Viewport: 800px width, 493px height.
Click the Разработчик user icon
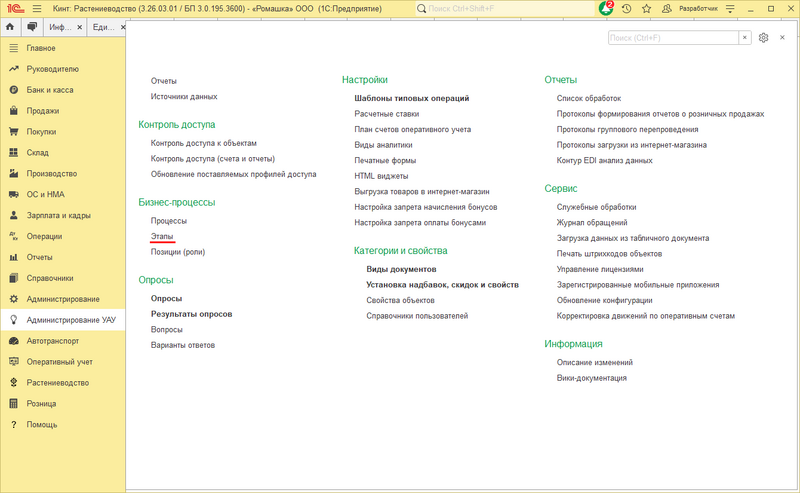[666, 9]
